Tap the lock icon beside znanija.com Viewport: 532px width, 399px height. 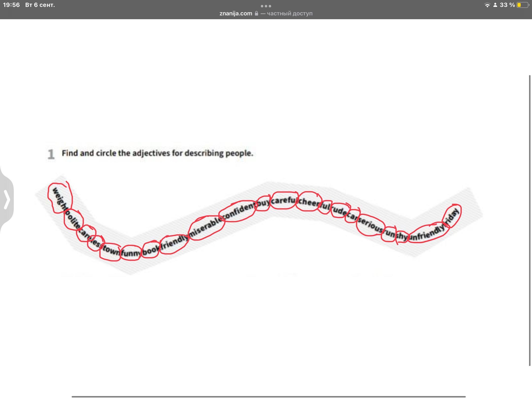click(x=256, y=13)
